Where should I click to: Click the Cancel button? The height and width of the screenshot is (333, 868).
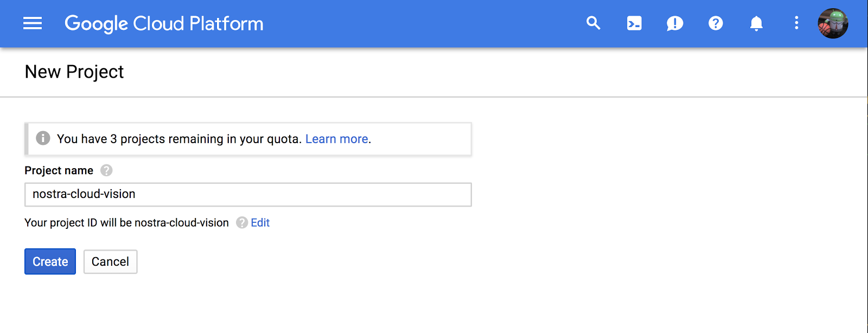110,261
